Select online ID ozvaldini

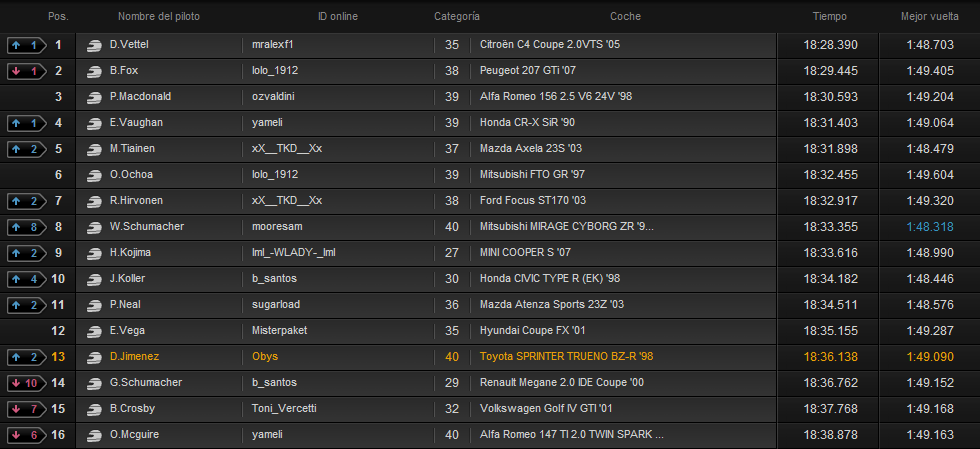272,97
